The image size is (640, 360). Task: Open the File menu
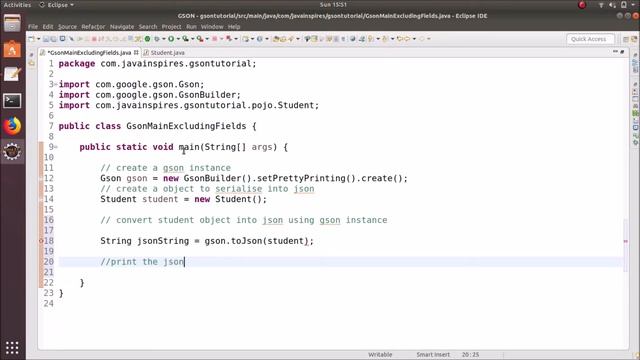tap(33, 27)
